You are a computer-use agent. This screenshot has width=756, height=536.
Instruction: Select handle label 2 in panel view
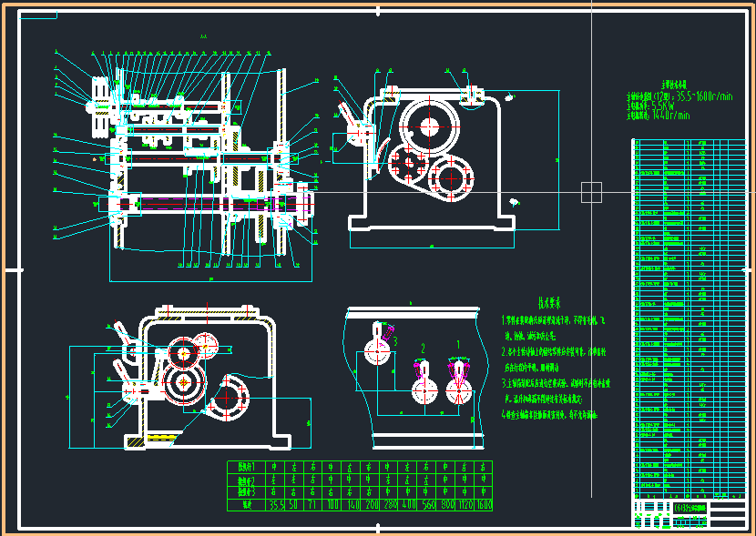(x=424, y=349)
